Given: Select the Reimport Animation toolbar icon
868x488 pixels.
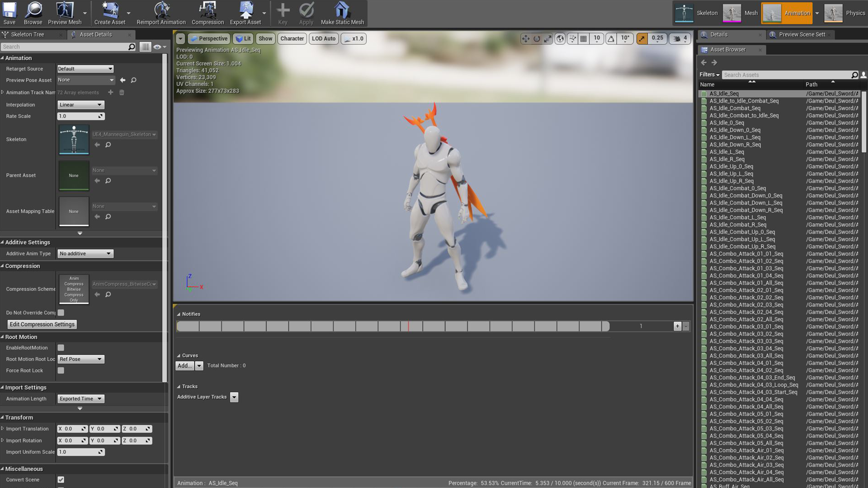Looking at the screenshot, I should point(161,10).
